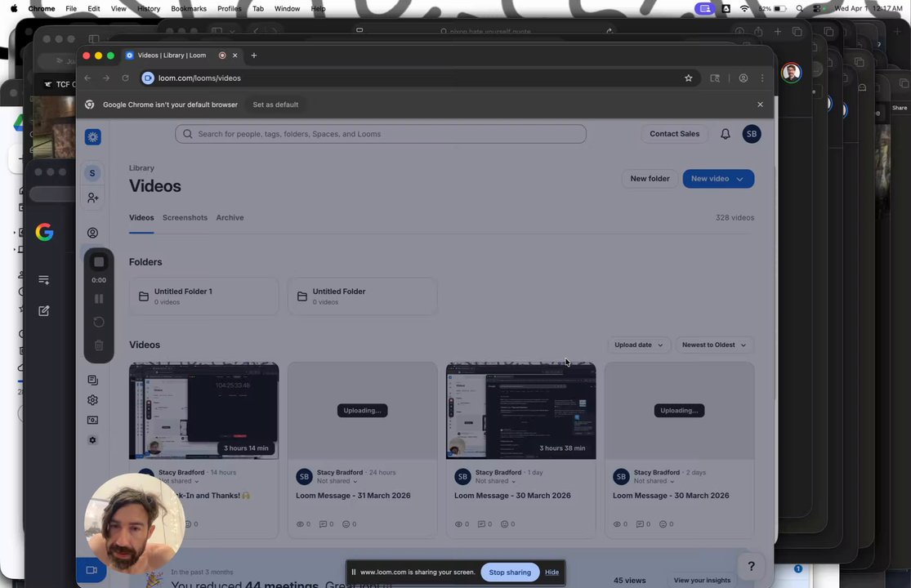Open the Chrome File menu
The height and width of the screenshot is (588, 911).
[71, 9]
